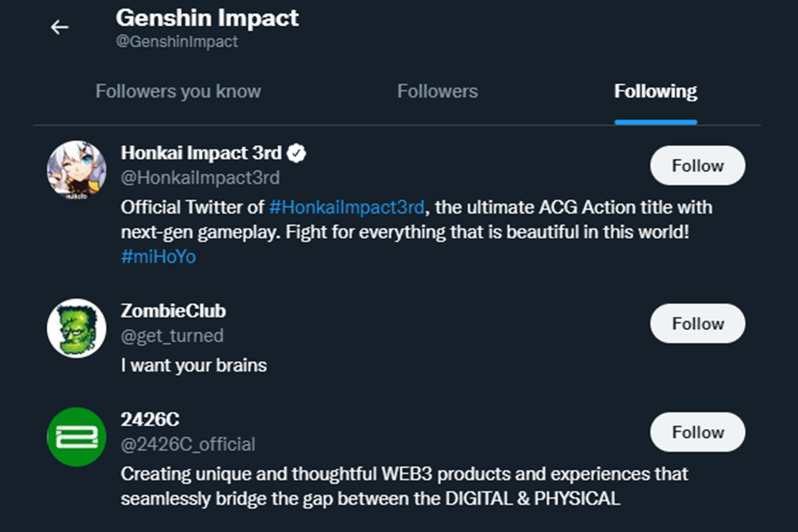Select the Following tab
The height and width of the screenshot is (532, 798).
(x=655, y=91)
